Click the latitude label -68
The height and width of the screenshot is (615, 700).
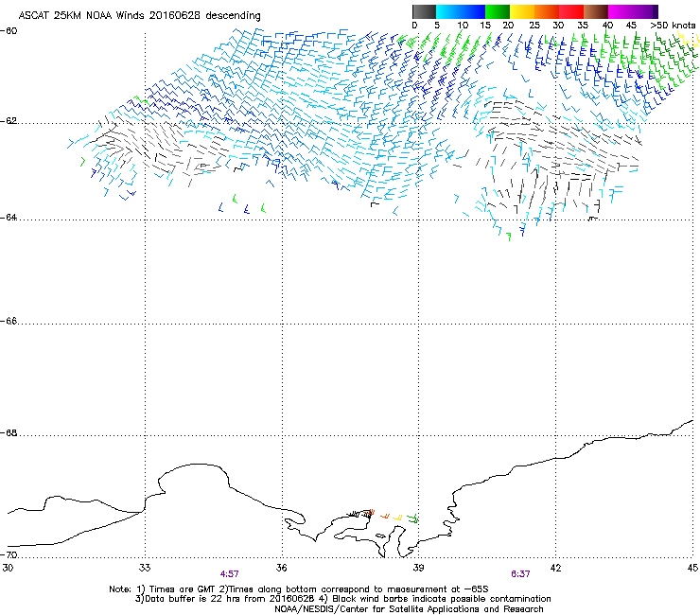coord(9,432)
